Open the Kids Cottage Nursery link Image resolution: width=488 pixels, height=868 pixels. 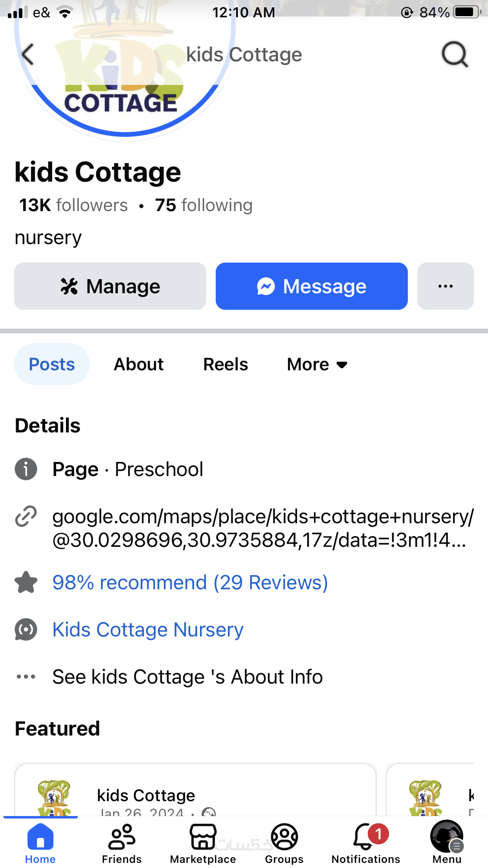pyautogui.click(x=148, y=629)
